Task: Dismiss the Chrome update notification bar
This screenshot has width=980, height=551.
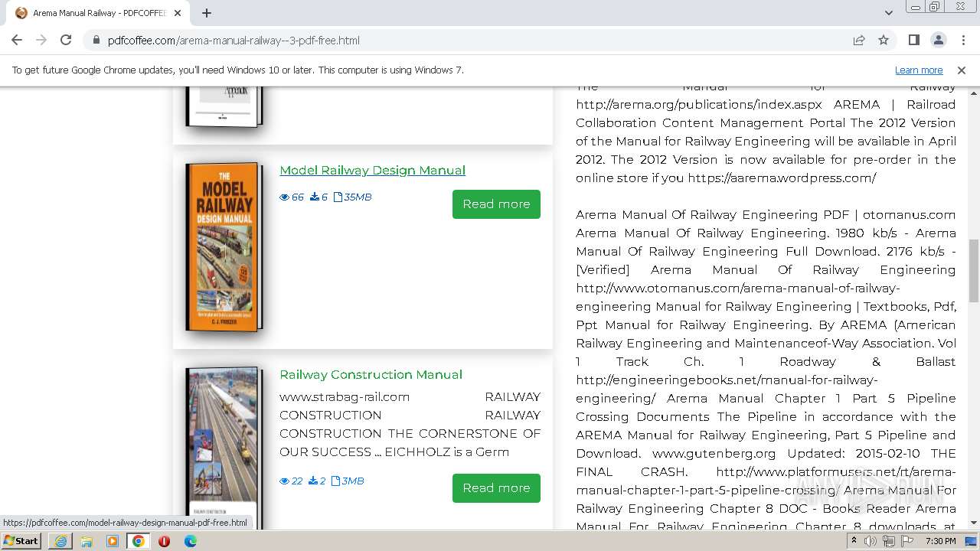Action: click(962, 70)
